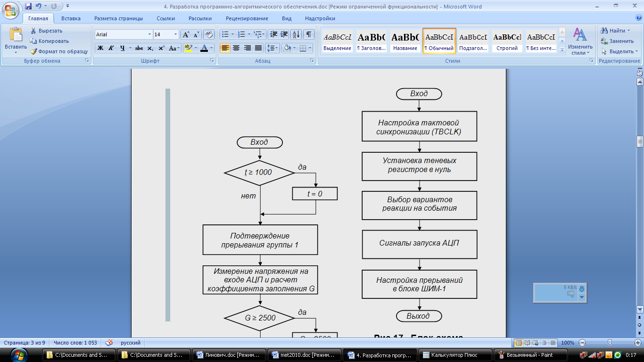This screenshot has height=362, width=644.
Task: Click the language indicator 'русский' in status bar
Action: (x=130, y=343)
